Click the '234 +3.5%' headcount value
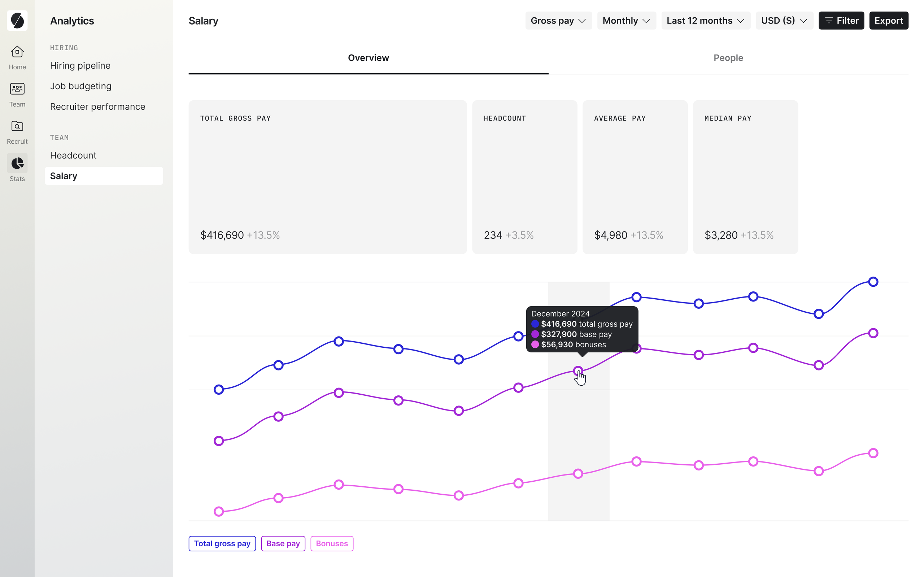 pos(509,235)
